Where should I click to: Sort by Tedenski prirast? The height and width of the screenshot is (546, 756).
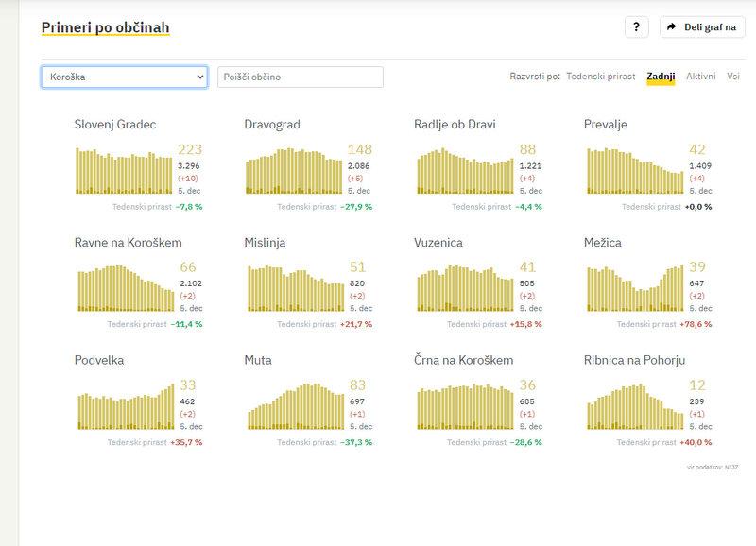[600, 77]
